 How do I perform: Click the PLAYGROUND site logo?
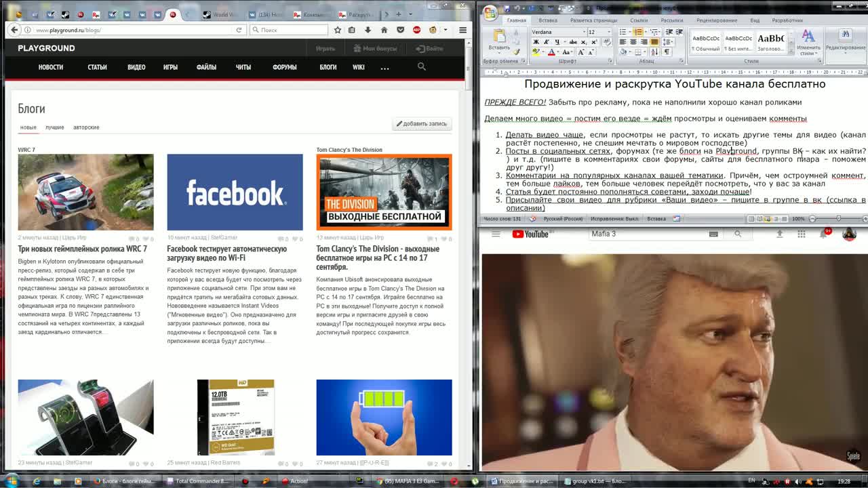pyautogui.click(x=46, y=48)
